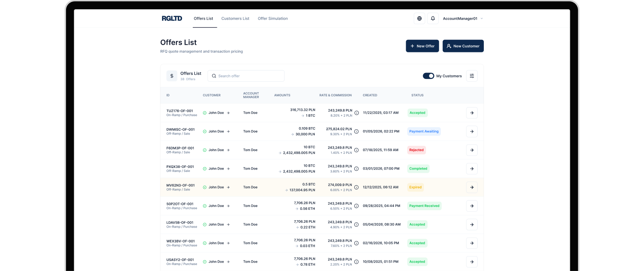This screenshot has height=271, width=644.
Task: Open table filter settings icon
Action: tap(472, 76)
